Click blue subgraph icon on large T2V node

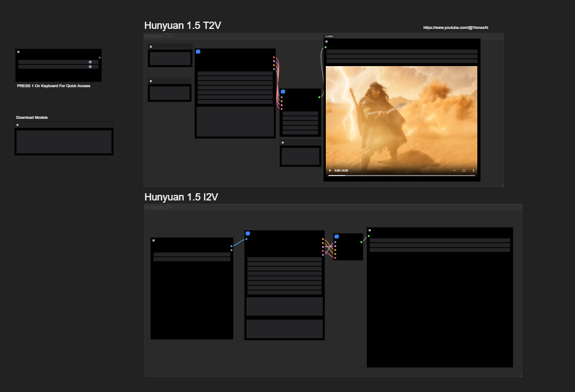tap(198, 52)
